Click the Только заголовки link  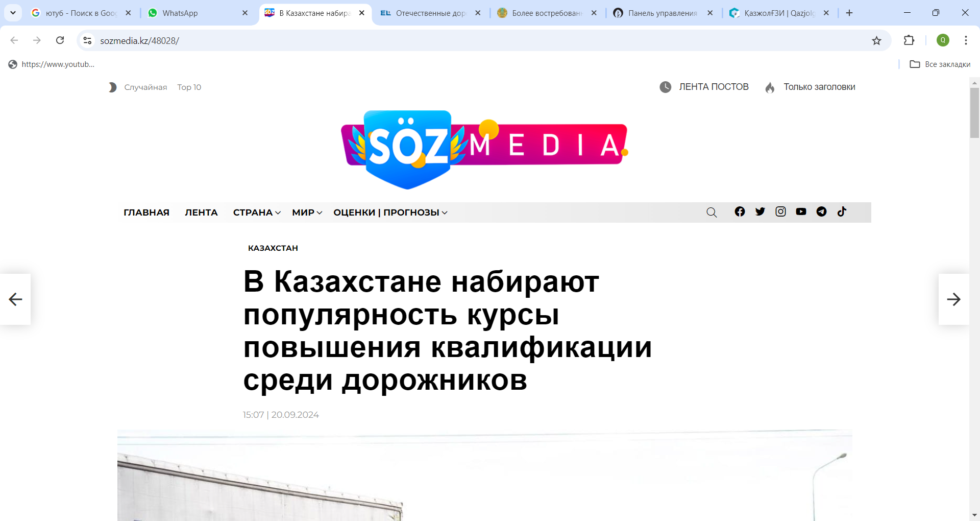coord(819,87)
